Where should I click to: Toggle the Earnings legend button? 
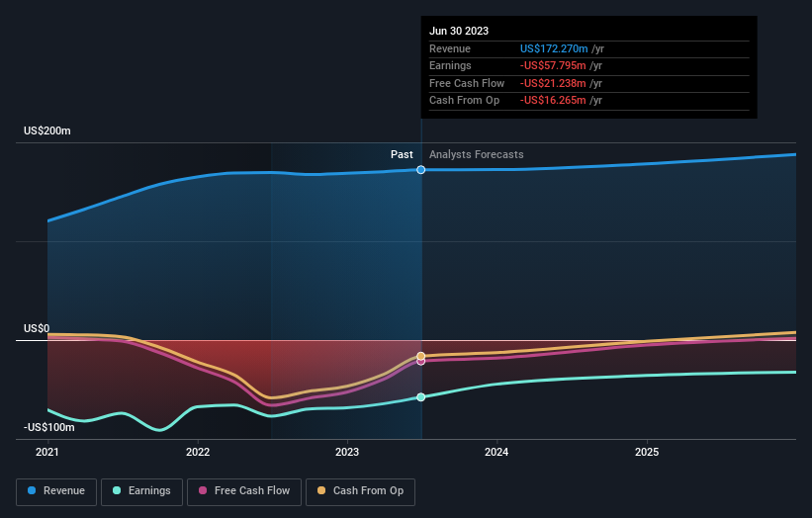click(141, 491)
